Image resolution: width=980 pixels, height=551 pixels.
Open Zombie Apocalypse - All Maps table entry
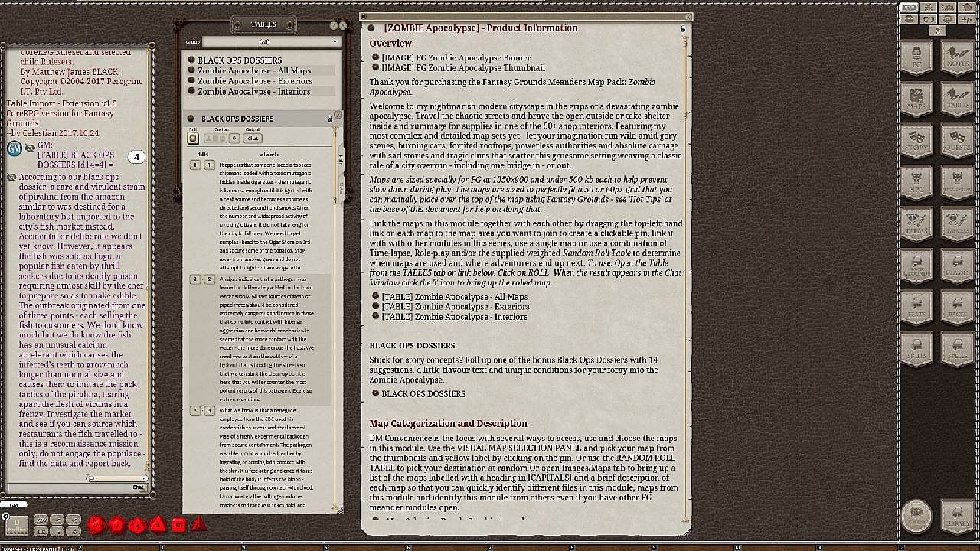(x=254, y=70)
